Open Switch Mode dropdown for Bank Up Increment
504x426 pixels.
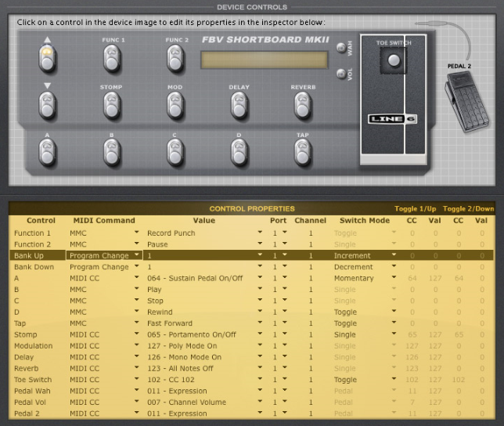(394, 255)
